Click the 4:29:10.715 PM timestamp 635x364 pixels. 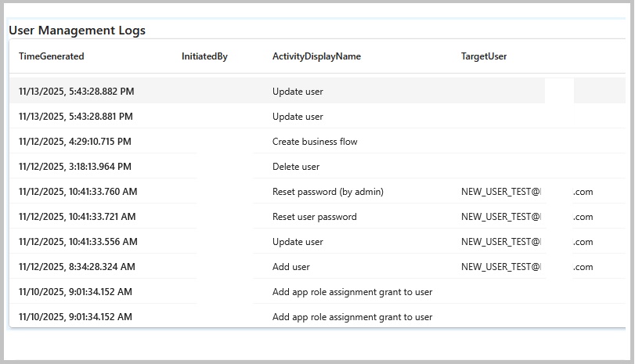coord(75,142)
